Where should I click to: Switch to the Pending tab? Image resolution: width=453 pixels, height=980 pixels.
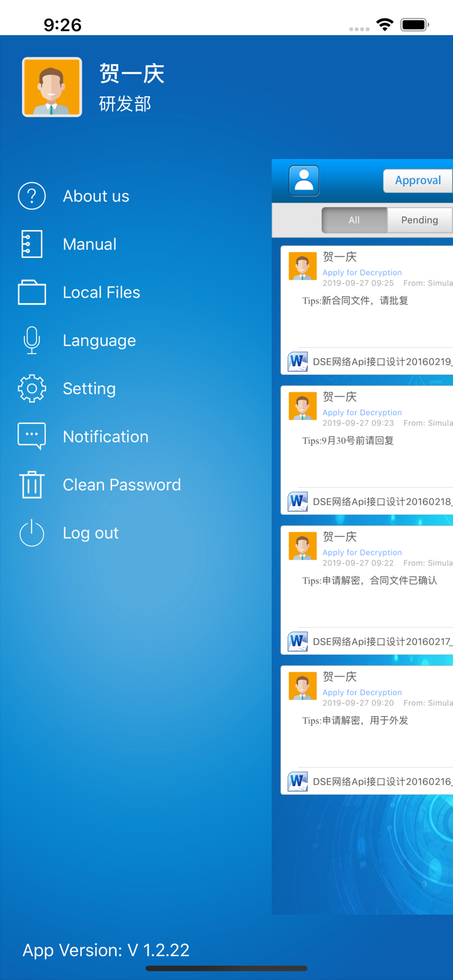(x=420, y=220)
